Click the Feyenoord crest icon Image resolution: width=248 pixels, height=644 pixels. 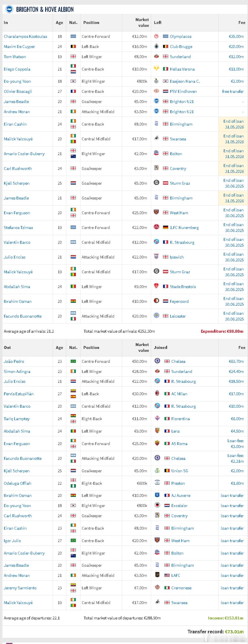coord(156,301)
